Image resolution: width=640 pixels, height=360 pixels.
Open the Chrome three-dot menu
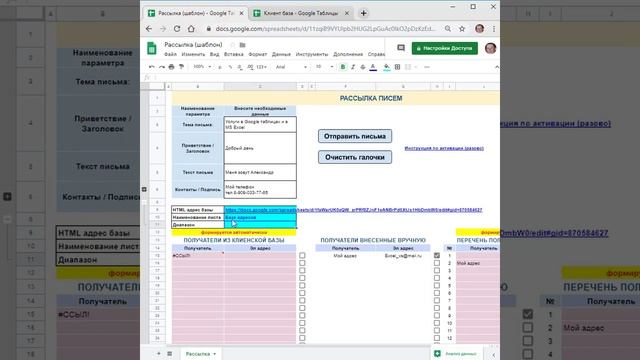(494, 29)
